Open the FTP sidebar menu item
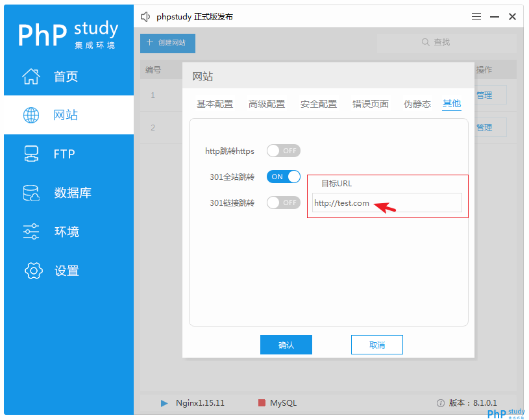 click(69, 154)
